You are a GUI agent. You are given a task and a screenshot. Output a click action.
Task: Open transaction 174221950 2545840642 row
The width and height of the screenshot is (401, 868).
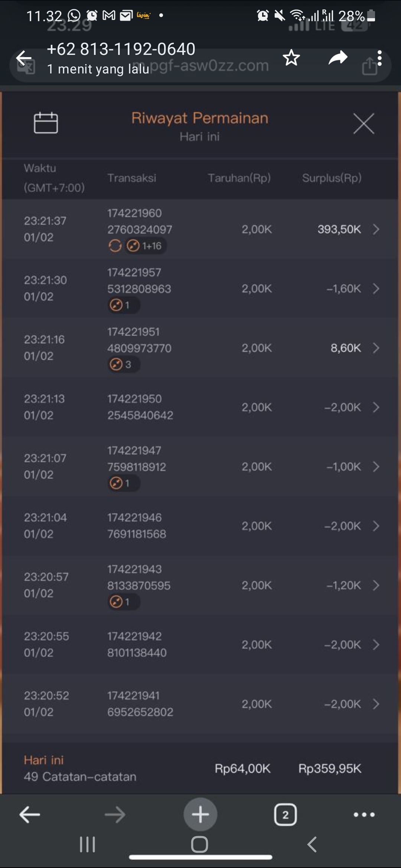pos(140,407)
